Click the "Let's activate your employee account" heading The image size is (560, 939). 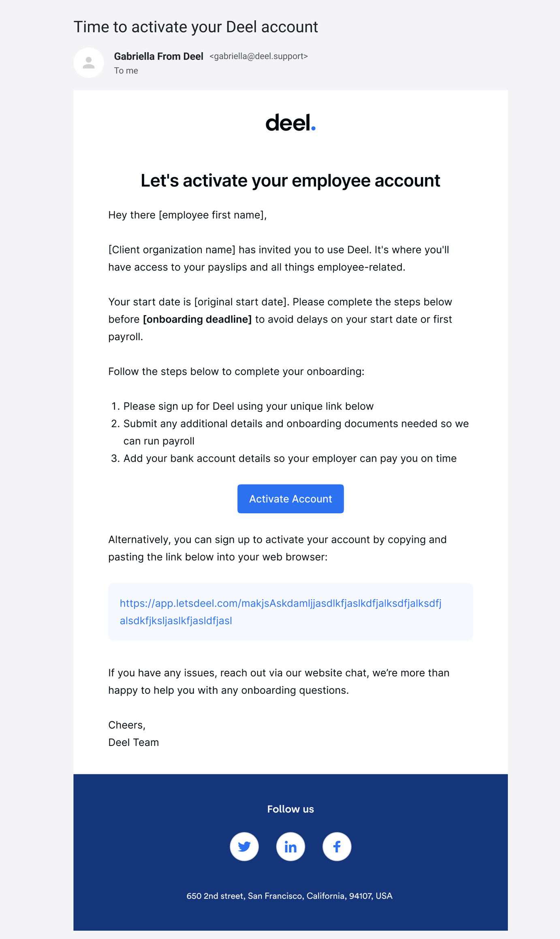290,180
